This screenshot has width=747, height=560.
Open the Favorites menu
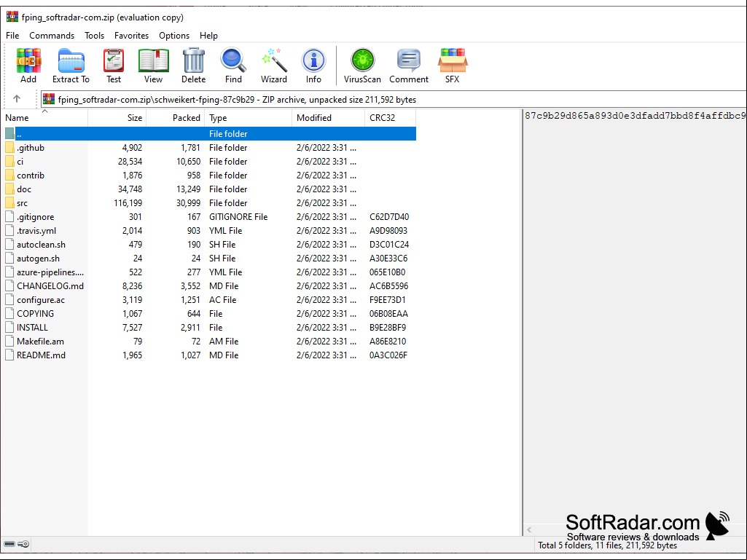(131, 36)
